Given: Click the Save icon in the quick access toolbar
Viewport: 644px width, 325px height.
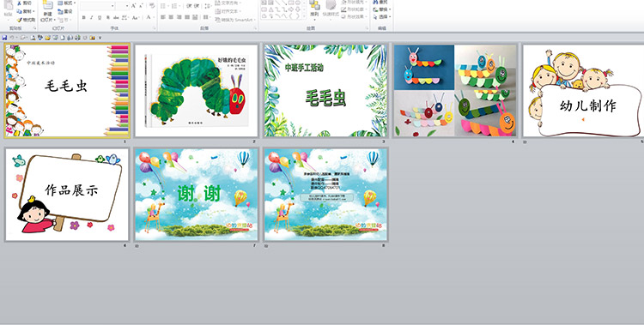Looking at the screenshot, I should click(x=4, y=38).
